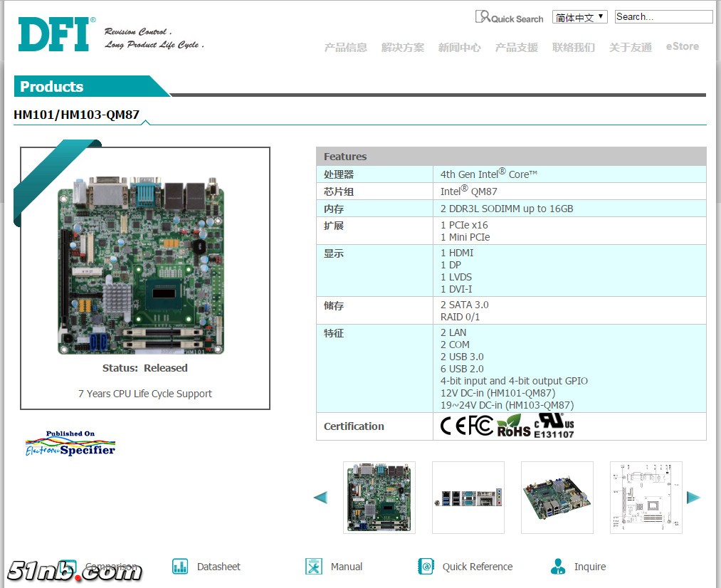Viewport: 721px width, 588px height.
Task: Click the Quick Search magnifier icon
Action: point(483,17)
